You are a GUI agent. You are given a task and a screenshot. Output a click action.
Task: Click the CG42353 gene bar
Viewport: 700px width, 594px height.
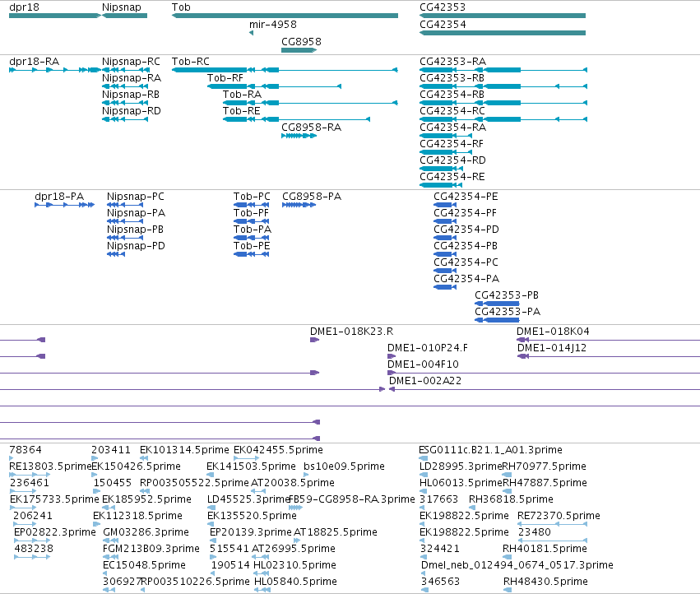503,16
